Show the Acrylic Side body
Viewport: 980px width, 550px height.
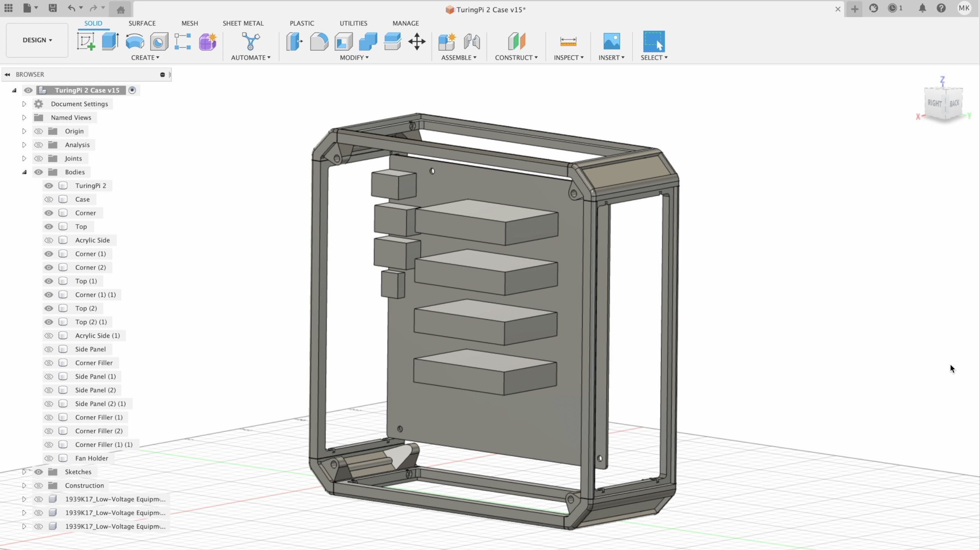coord(49,240)
